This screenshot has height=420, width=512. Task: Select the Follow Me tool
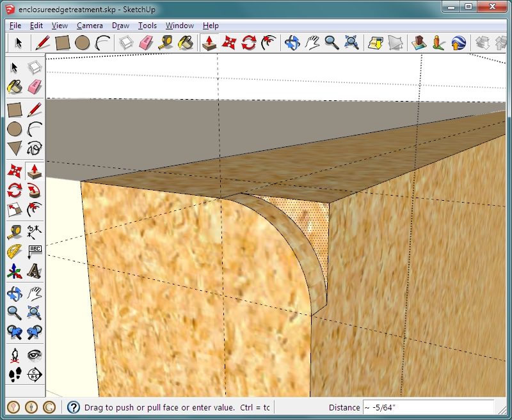click(x=35, y=191)
